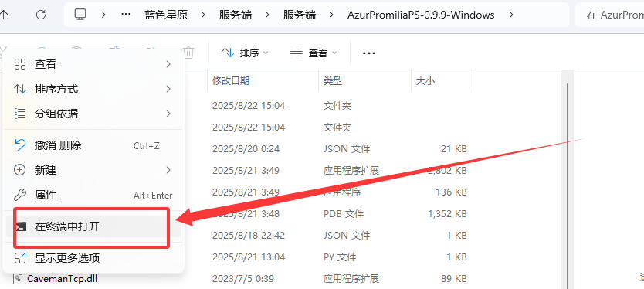This screenshot has height=289, width=644.
Task: Expand the chevron right after the monitor icon
Action: [x=103, y=15]
